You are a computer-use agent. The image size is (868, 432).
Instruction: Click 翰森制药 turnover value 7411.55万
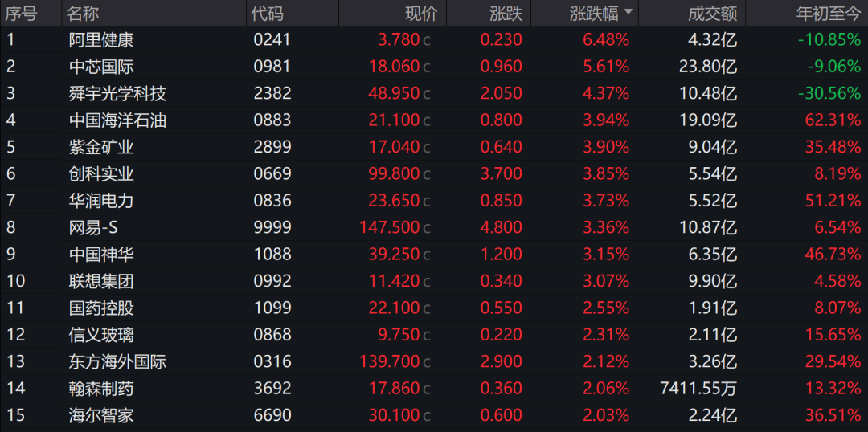click(x=698, y=389)
